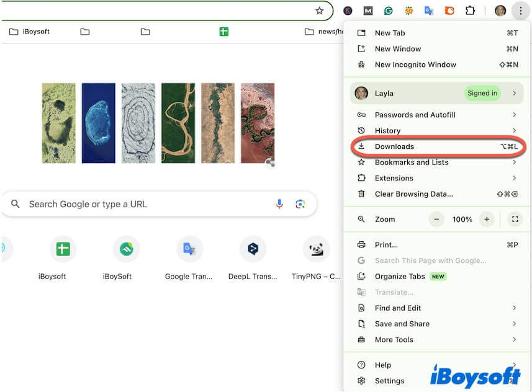
Task: Click the Signed in badge next to Layla
Action: (x=482, y=93)
